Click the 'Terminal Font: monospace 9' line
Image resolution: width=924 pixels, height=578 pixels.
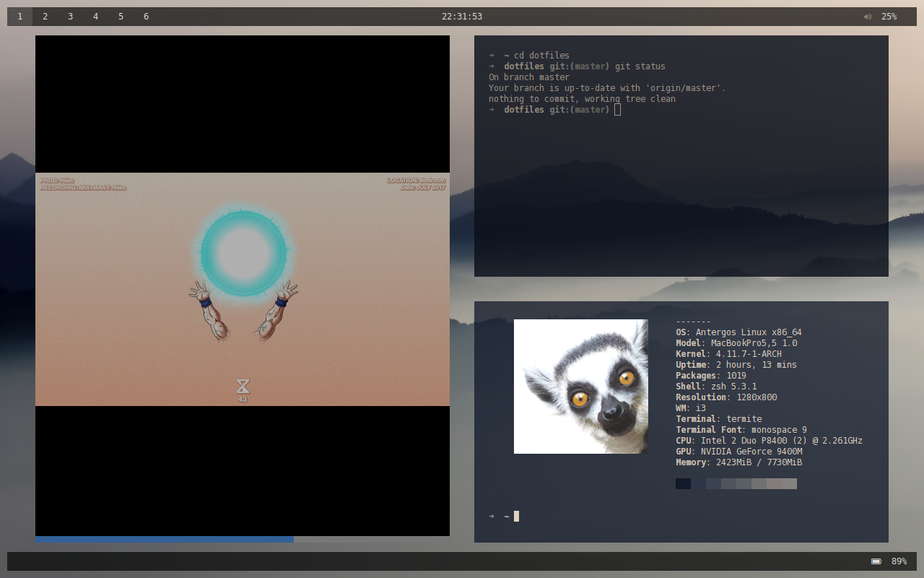pyautogui.click(x=741, y=430)
